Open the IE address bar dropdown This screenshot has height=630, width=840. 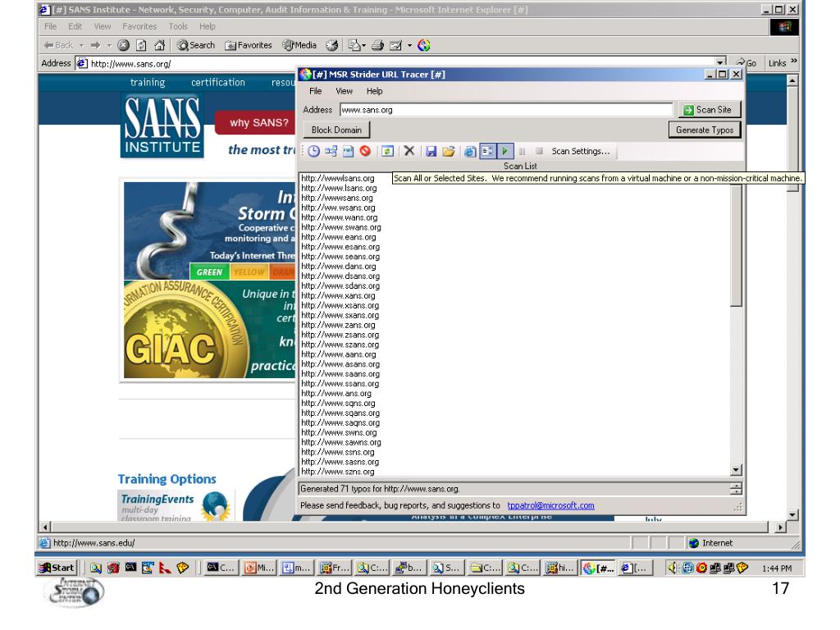pyautogui.click(x=721, y=62)
